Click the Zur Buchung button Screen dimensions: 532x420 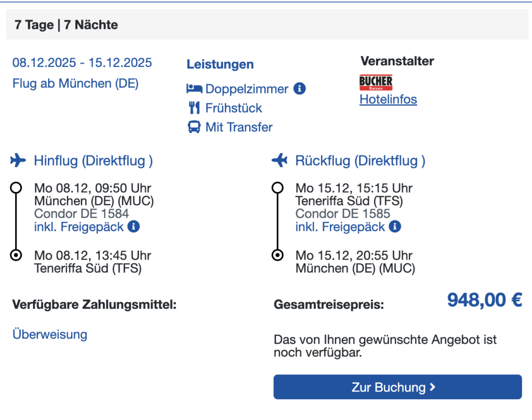(397, 387)
